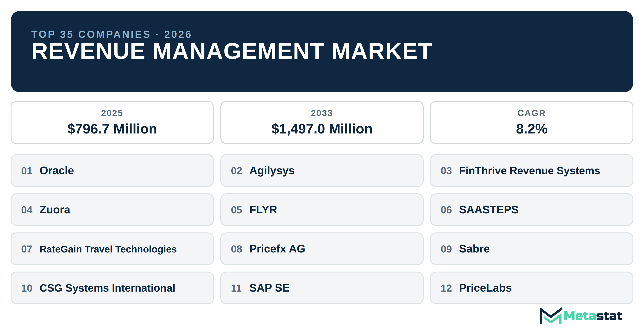Select the Agilysys company card
The width and height of the screenshot is (644, 336).
pyautogui.click(x=322, y=171)
